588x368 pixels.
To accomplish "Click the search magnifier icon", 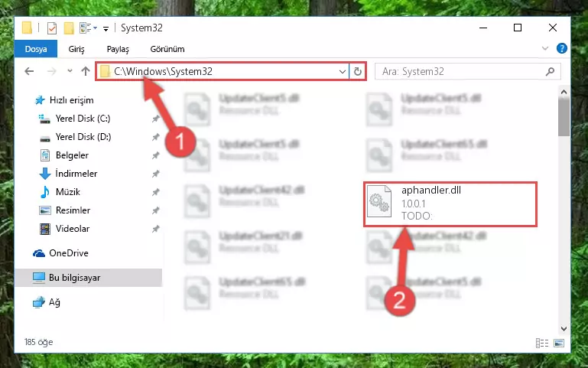I will (x=550, y=71).
